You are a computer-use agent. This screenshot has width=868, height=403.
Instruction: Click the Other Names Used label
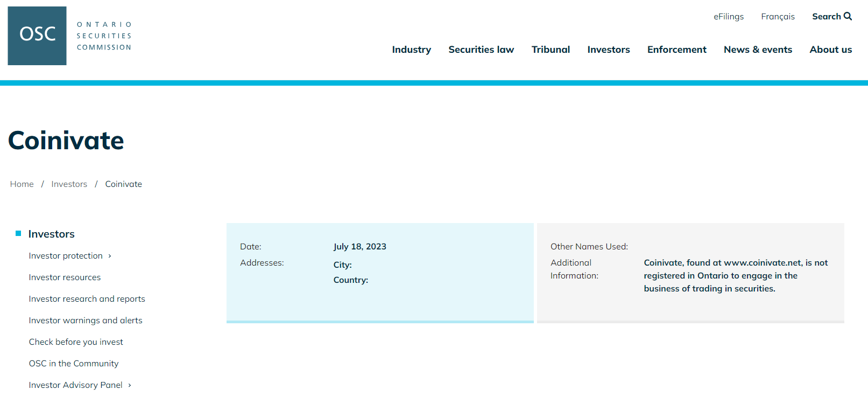[x=589, y=247]
